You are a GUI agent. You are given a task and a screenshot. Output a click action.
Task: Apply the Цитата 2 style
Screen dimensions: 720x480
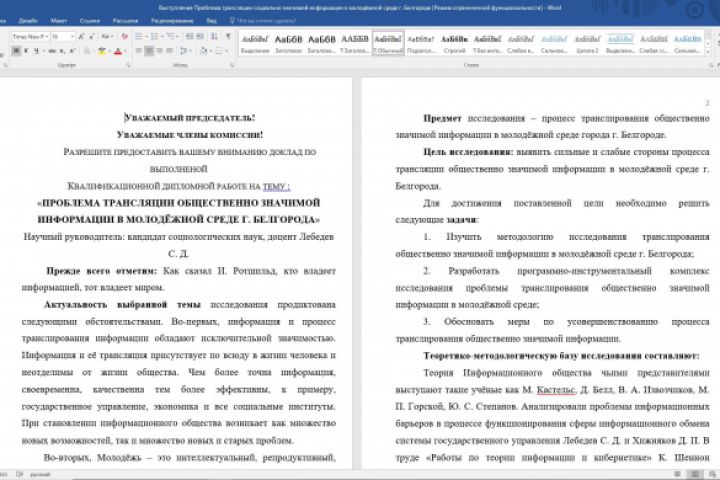click(587, 43)
